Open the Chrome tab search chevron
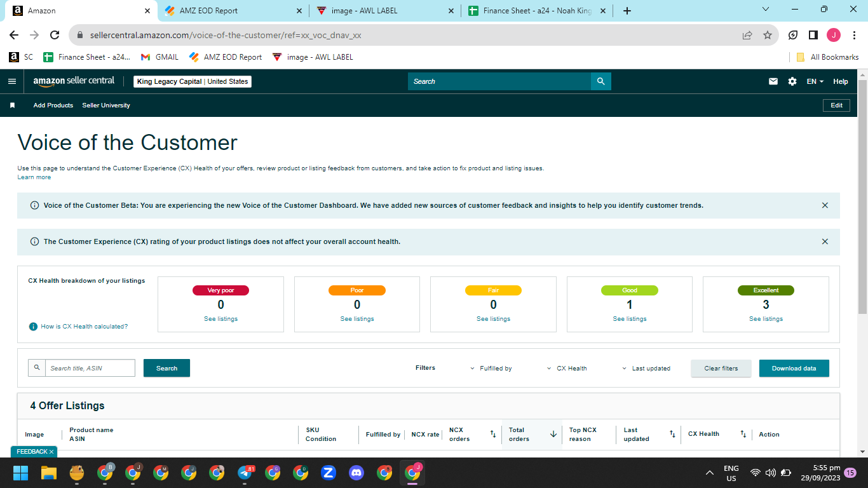The image size is (868, 488). click(x=765, y=10)
